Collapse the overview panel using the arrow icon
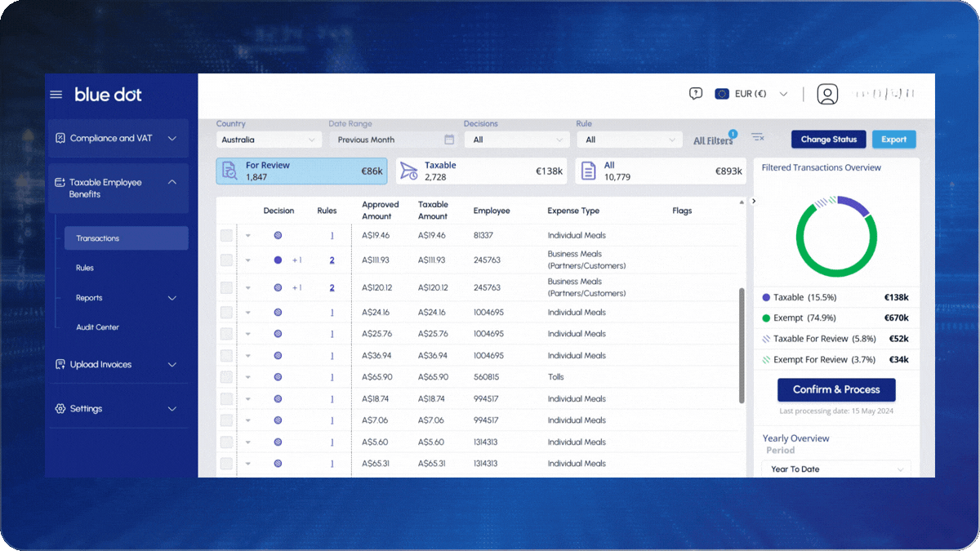980x551 pixels. tap(754, 201)
